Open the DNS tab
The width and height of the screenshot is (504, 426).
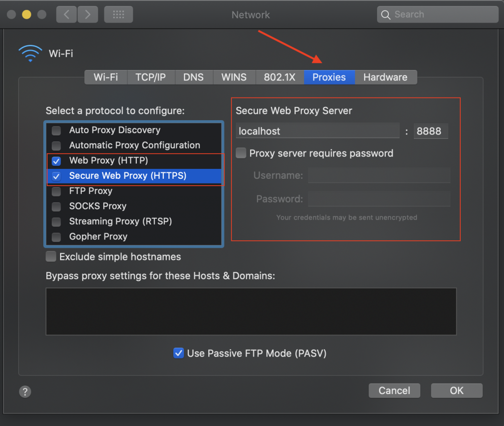[193, 77]
